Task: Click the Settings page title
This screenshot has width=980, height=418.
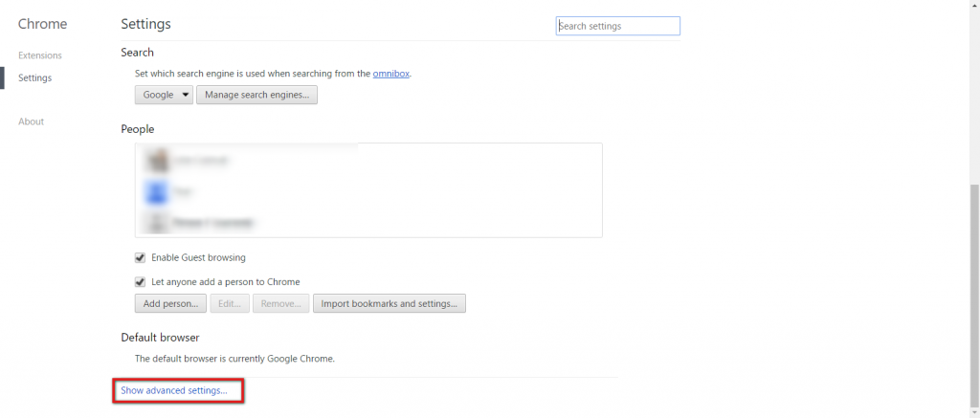Action: 145,24
